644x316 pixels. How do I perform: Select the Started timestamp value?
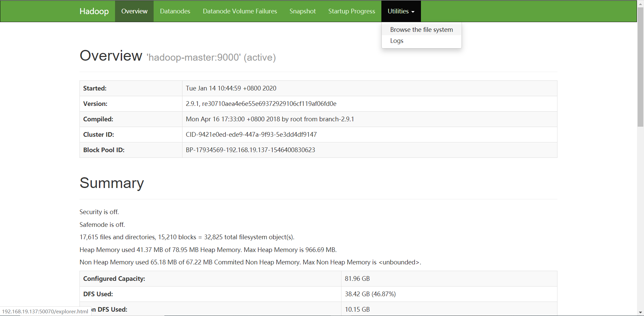click(x=231, y=88)
